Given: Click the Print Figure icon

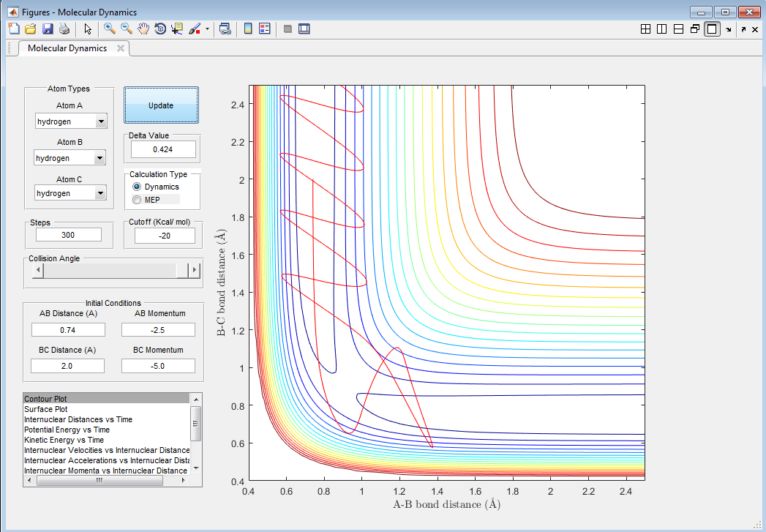Looking at the screenshot, I should (x=64, y=29).
